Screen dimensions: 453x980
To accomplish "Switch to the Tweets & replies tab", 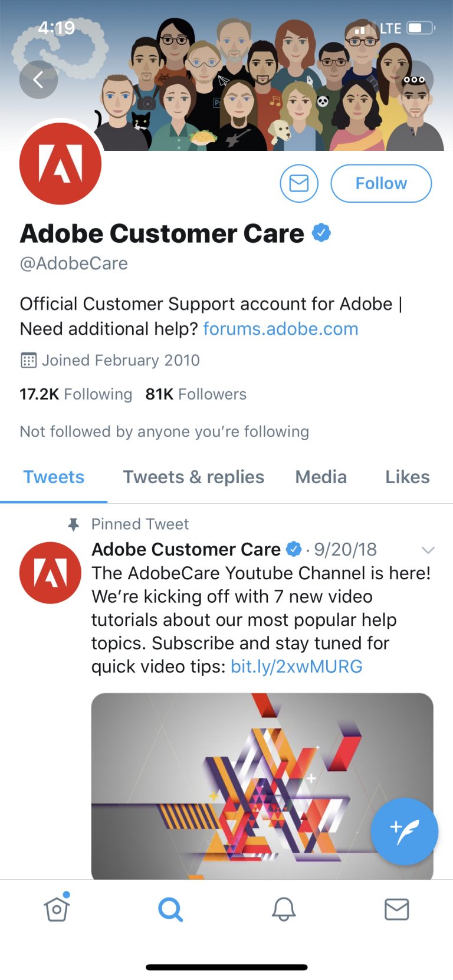I will coord(193,477).
